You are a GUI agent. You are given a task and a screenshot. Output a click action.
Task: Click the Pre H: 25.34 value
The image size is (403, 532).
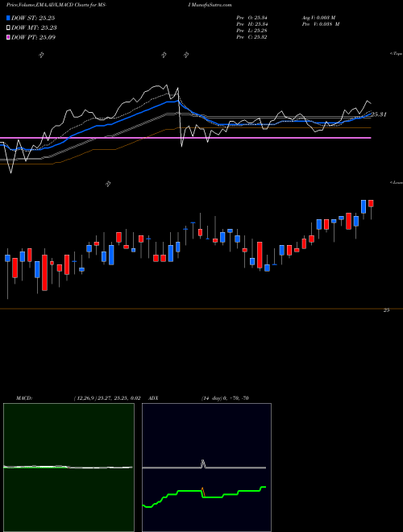[x=251, y=24]
